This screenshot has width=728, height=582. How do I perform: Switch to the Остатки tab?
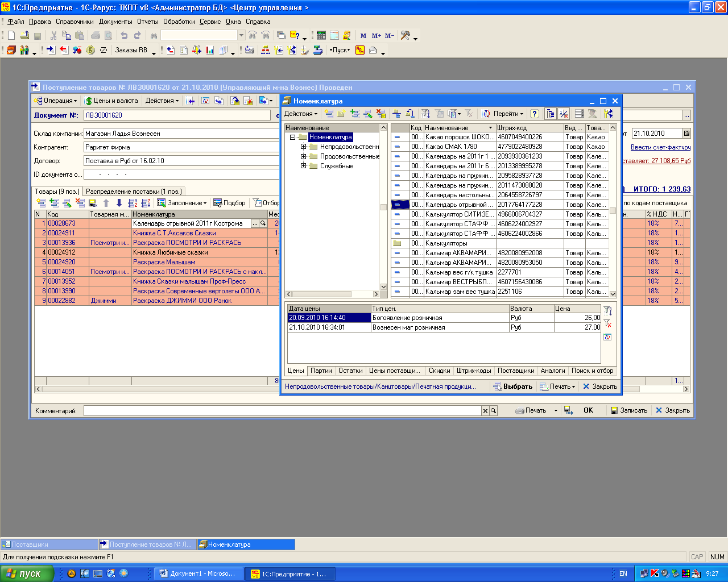point(350,371)
